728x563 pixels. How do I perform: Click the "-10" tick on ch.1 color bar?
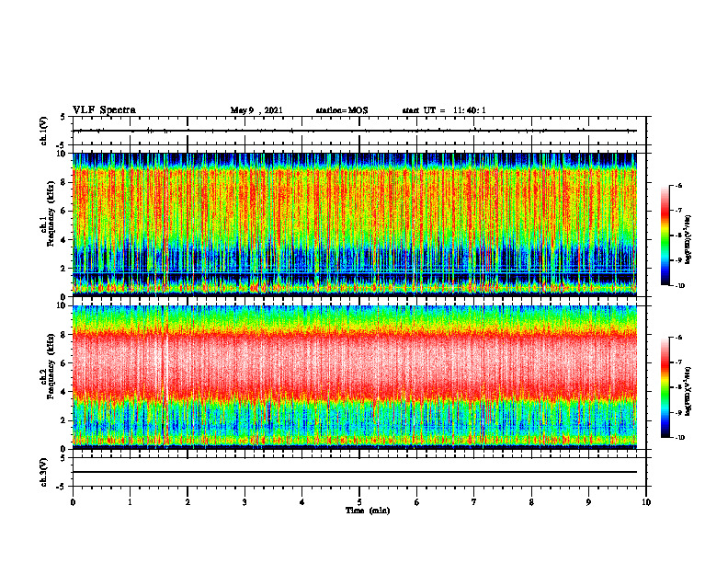coord(679,286)
